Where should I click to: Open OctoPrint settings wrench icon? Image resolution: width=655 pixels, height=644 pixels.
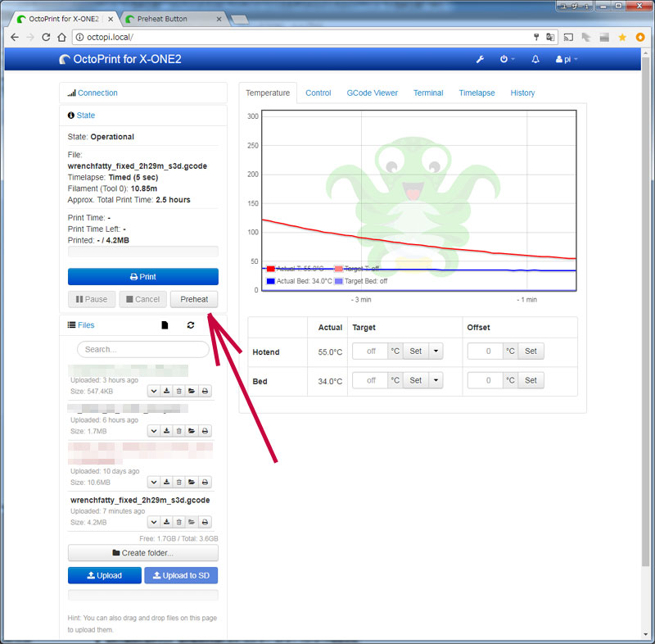[x=480, y=59]
